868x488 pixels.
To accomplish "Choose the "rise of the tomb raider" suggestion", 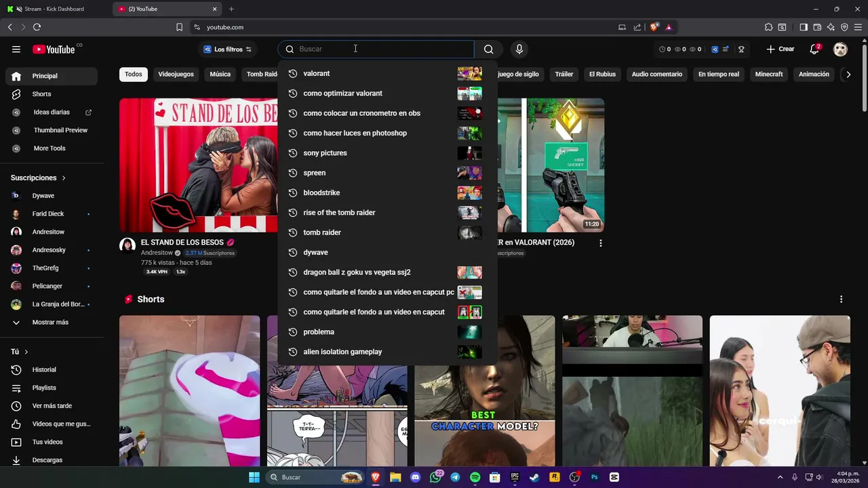I will click(387, 213).
